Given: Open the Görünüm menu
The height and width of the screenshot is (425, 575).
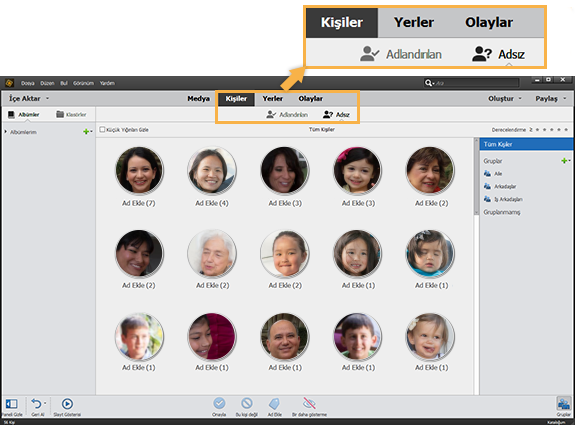Looking at the screenshot, I should (83, 83).
